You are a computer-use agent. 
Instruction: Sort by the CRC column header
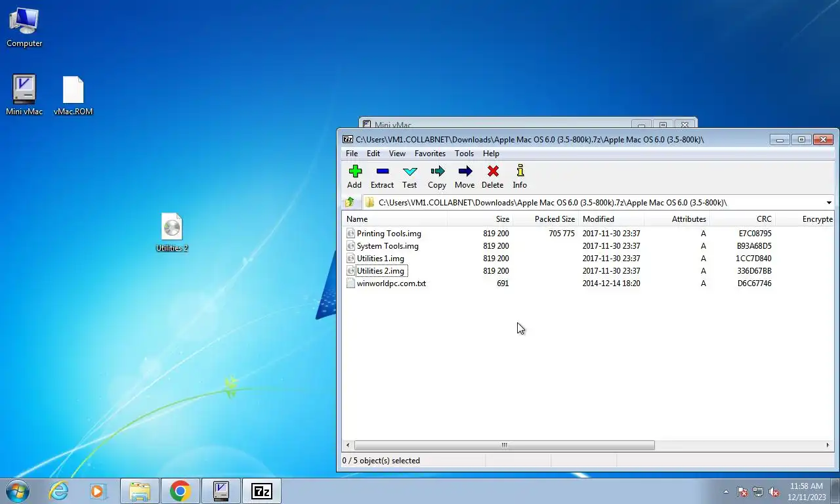(x=742, y=219)
